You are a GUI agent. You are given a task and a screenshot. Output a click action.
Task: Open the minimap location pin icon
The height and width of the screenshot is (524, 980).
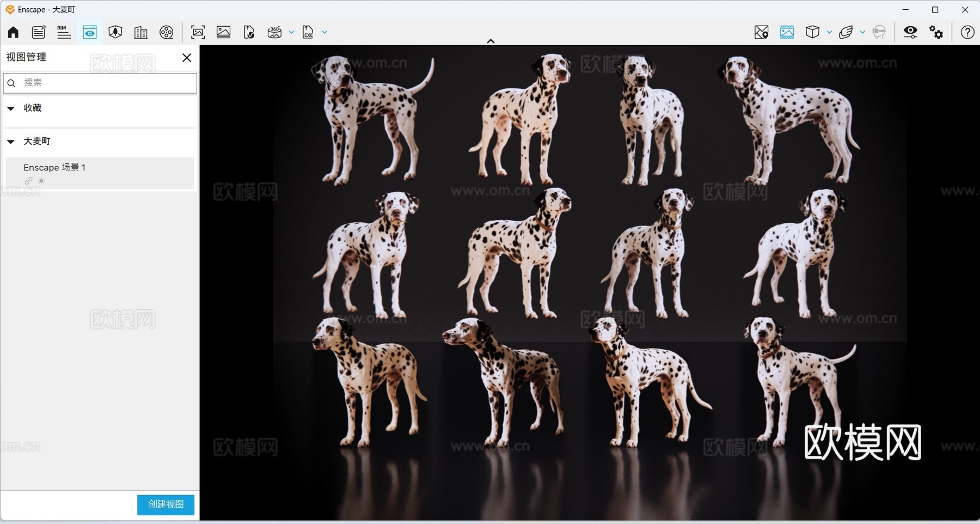pos(762,32)
